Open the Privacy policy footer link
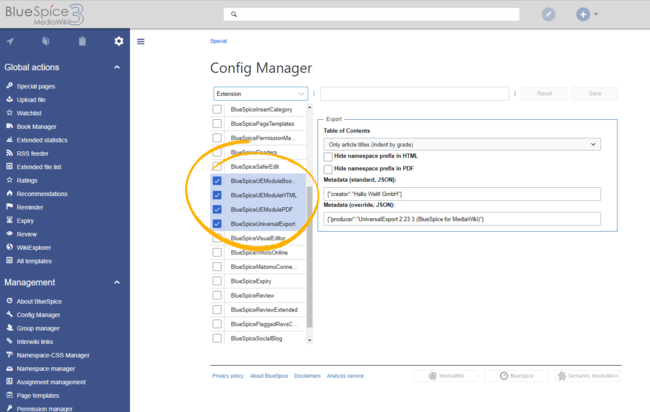 coord(228,376)
